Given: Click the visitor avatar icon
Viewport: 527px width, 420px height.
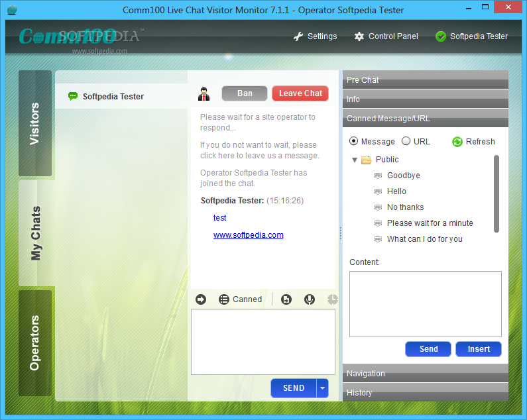Looking at the screenshot, I should pos(204,94).
